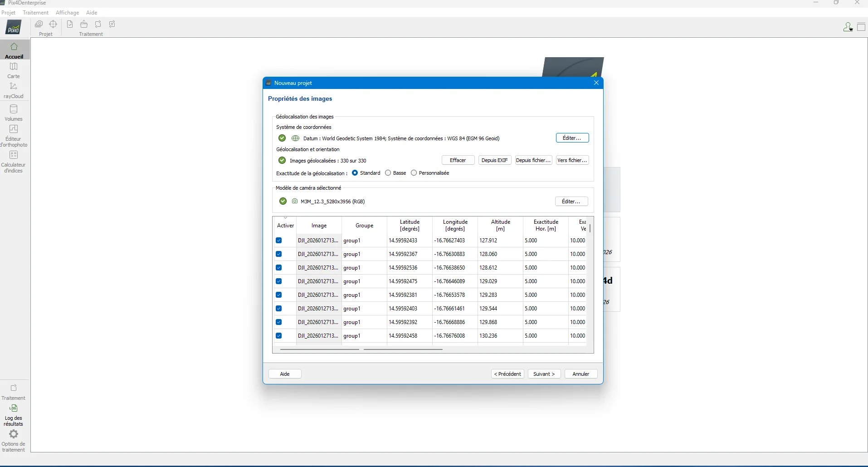Select the Personnalisée geolocation accuracy option

click(x=414, y=173)
